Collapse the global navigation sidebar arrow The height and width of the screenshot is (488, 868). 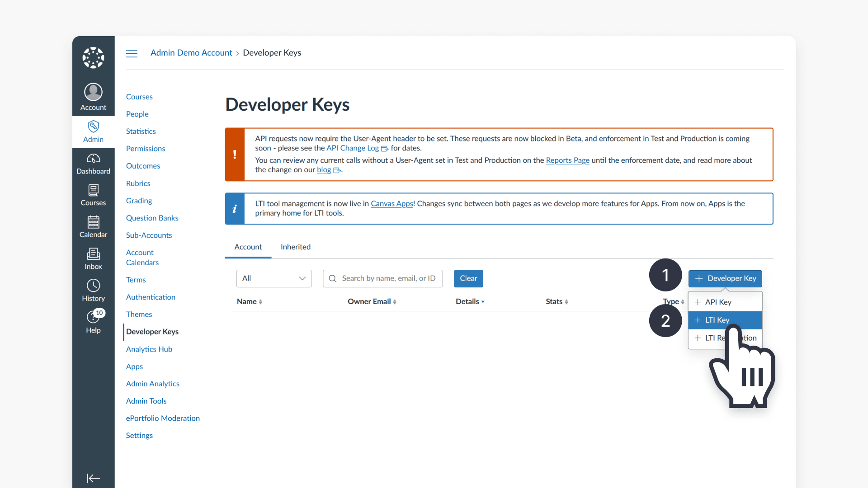(93, 478)
